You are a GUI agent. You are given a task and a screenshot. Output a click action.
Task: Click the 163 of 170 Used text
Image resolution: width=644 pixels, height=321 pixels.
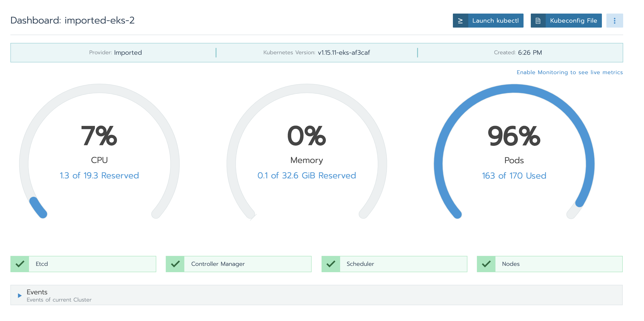514,176
